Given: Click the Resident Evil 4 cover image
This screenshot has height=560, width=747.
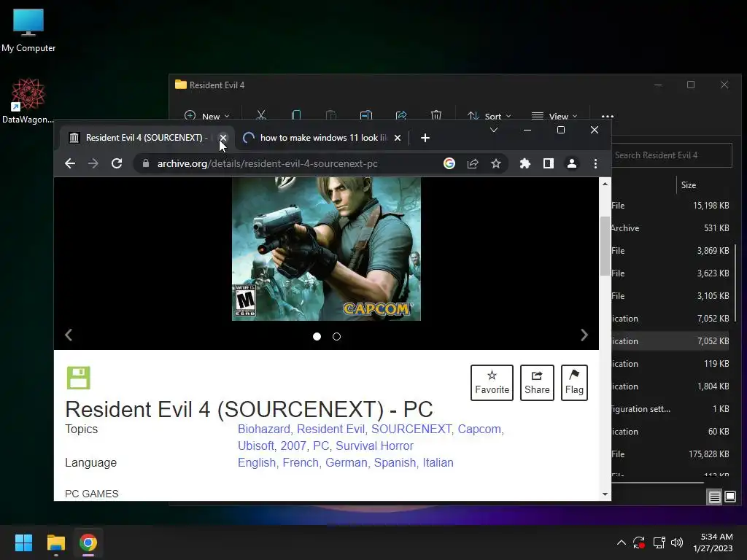Looking at the screenshot, I should tap(326, 249).
